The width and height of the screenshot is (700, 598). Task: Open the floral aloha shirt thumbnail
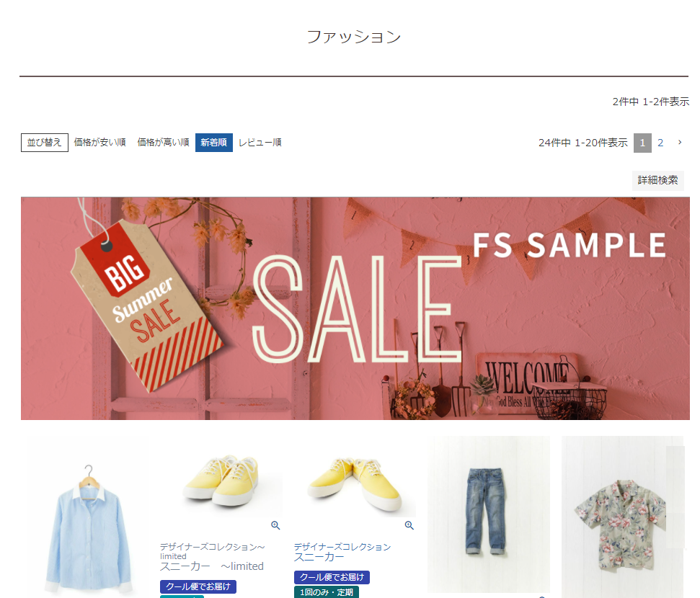point(622,517)
